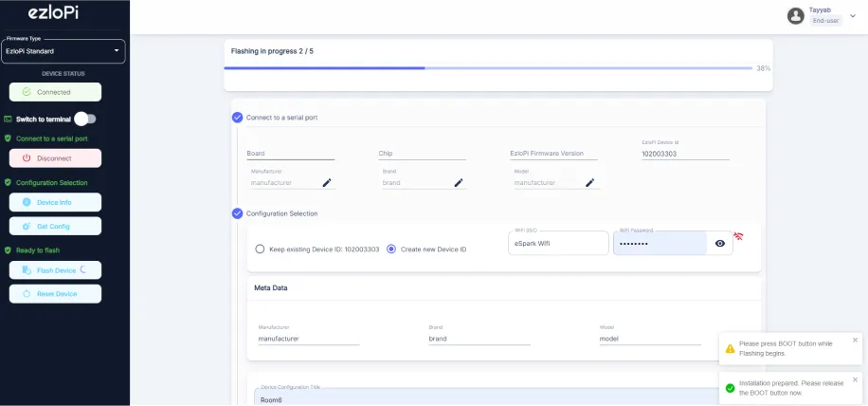
Task: Click the info icon in Device Info button
Action: pos(27,202)
